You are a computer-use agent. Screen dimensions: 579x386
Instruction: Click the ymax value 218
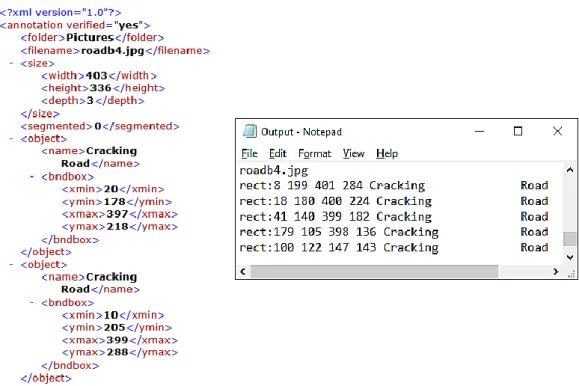coord(117,227)
